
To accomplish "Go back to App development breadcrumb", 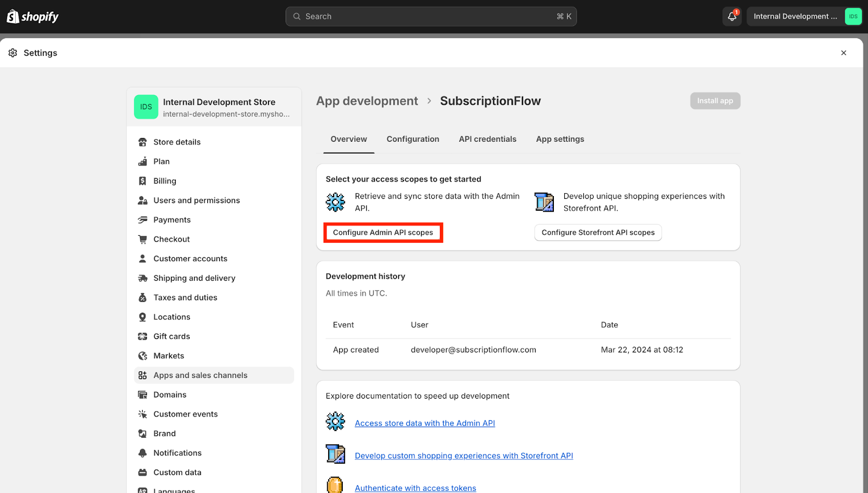I will (x=367, y=101).
